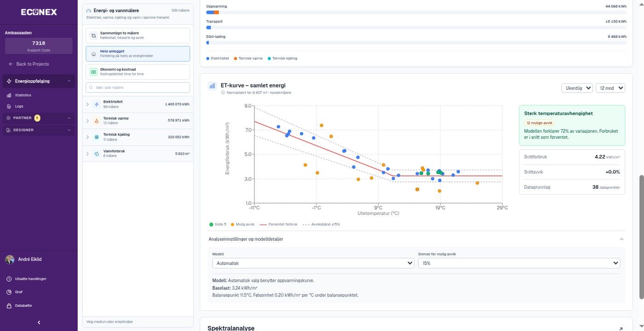Click the Logs document icon

9,106
